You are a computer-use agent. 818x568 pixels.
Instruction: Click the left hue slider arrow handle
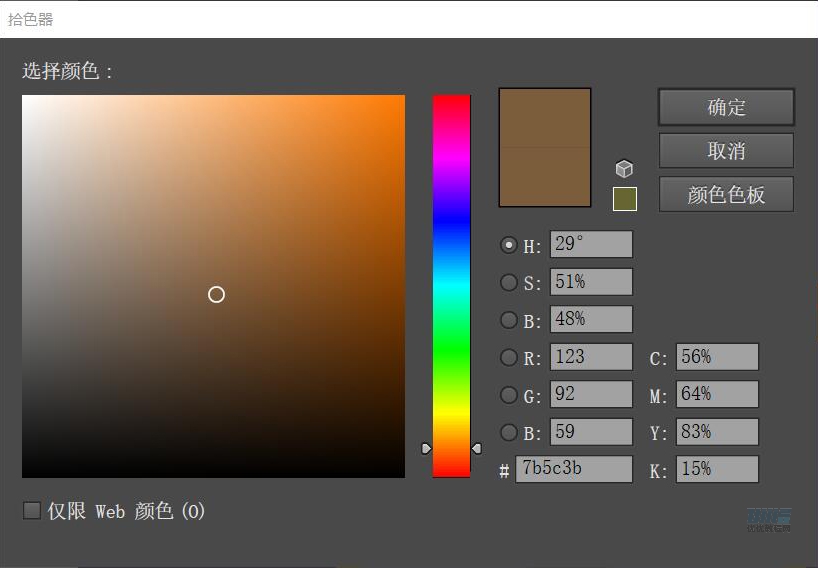(x=426, y=448)
